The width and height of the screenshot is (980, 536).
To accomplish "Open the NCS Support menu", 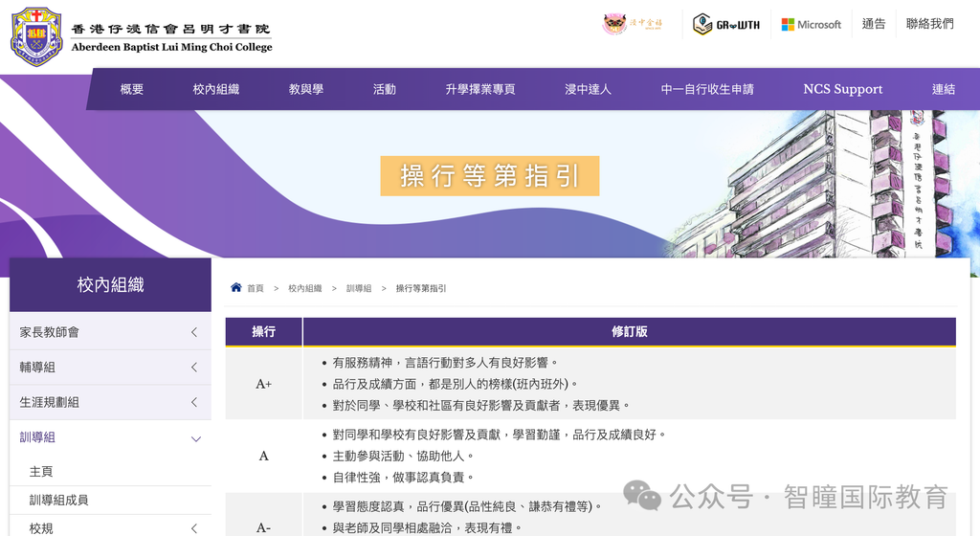I will pos(842,89).
